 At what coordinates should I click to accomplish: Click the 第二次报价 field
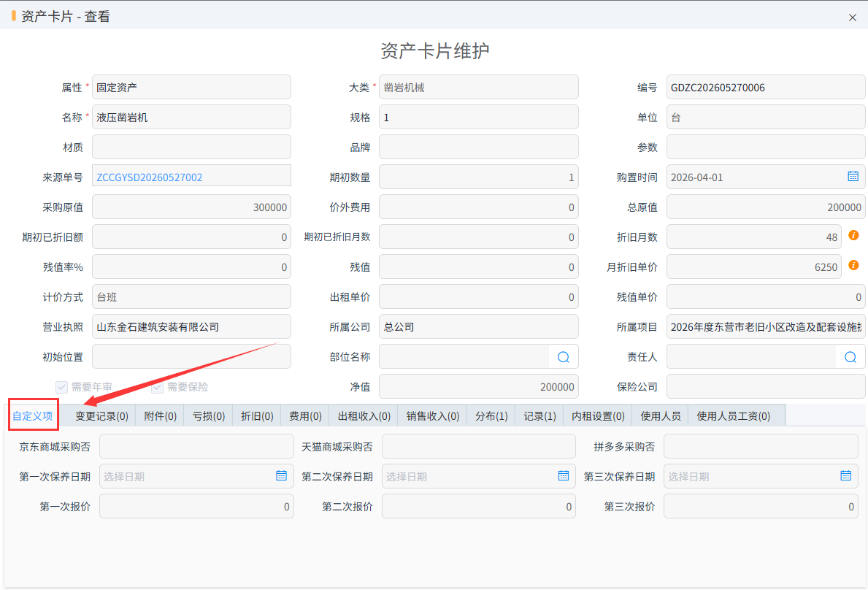[479, 505]
